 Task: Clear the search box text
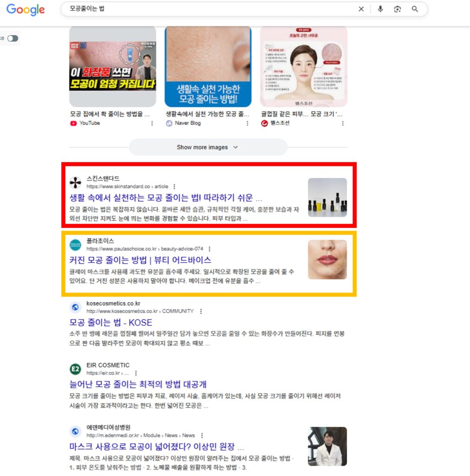pos(361,9)
